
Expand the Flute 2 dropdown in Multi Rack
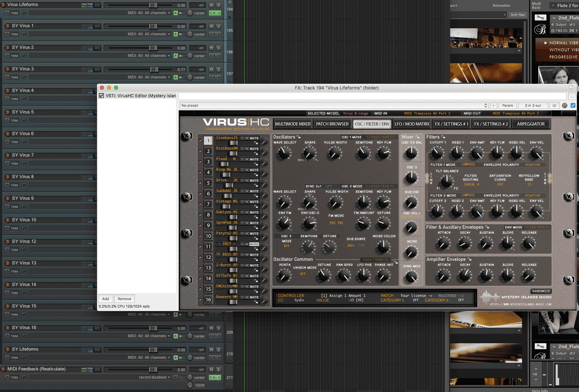tap(553, 6)
